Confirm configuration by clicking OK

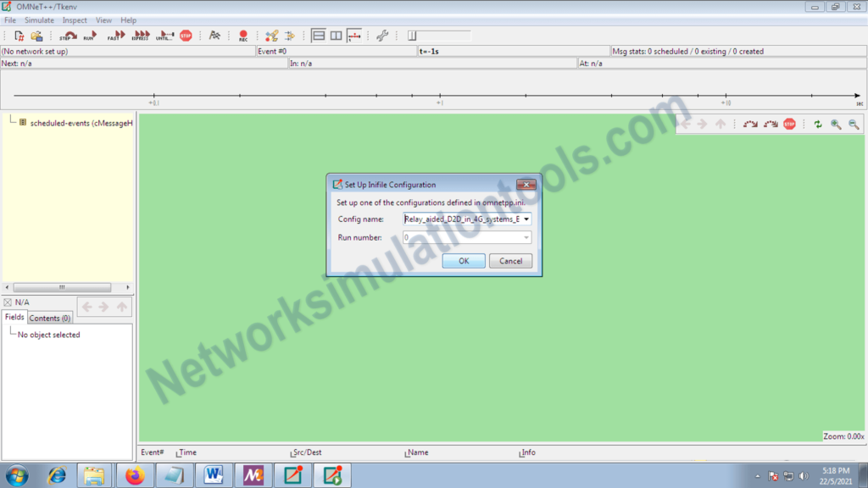click(464, 261)
